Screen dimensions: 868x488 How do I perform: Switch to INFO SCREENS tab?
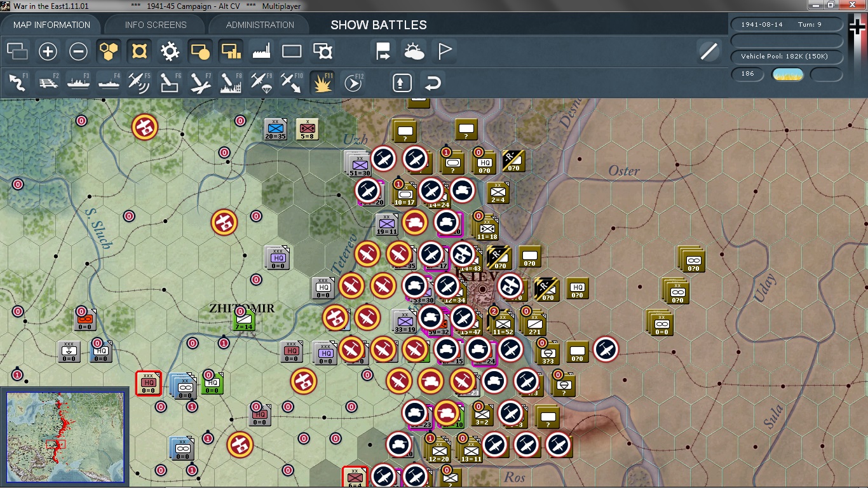tap(156, 25)
